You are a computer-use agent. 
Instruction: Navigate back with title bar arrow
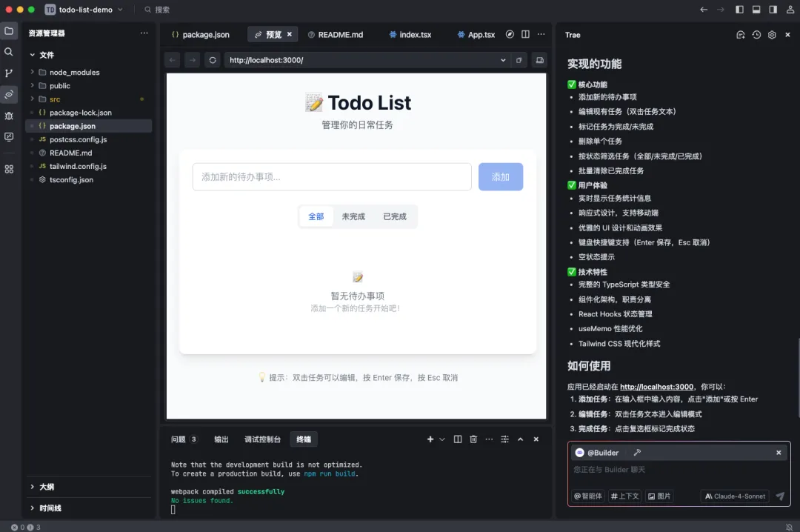(x=704, y=9)
